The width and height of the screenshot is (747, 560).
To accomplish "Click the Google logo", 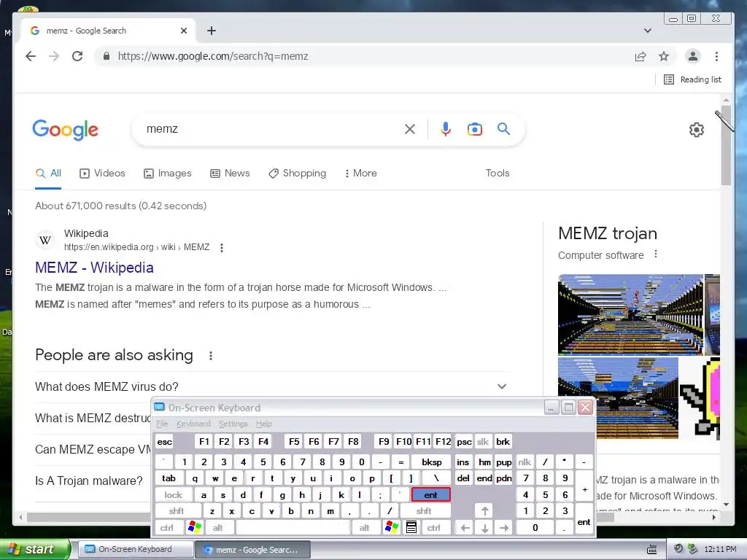I will click(65, 130).
